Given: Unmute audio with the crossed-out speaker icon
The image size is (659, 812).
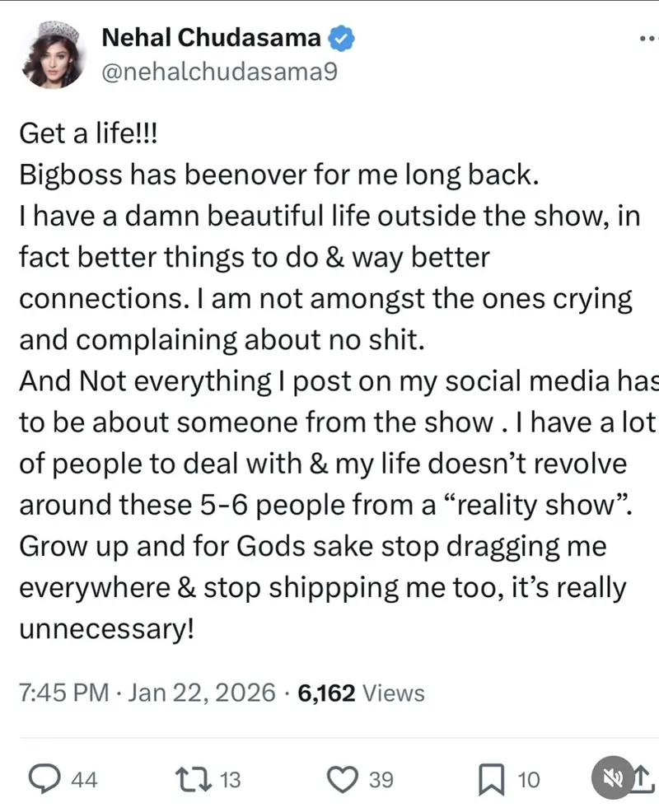Looking at the screenshot, I should (613, 779).
